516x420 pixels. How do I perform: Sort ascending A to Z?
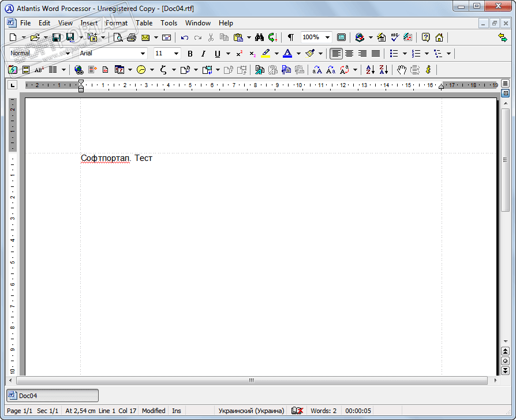tap(370, 70)
